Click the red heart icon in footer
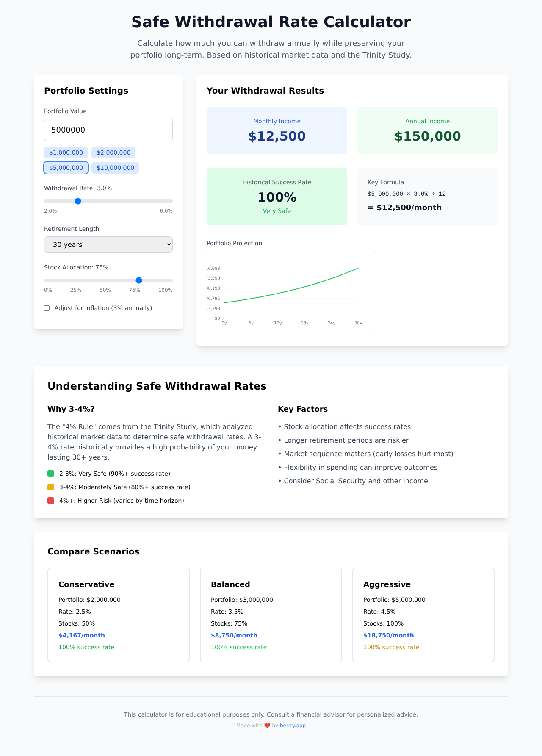The height and width of the screenshot is (756, 542). tap(267, 726)
